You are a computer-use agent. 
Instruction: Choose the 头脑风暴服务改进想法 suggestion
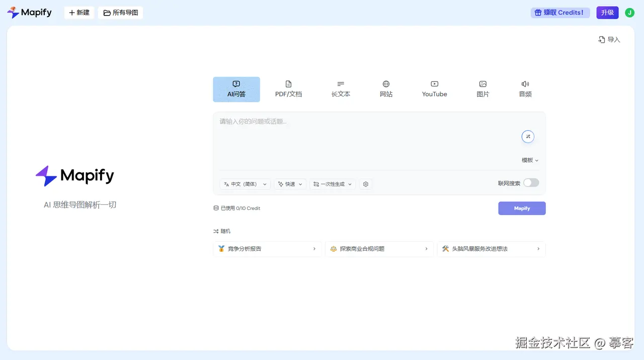coord(491,249)
